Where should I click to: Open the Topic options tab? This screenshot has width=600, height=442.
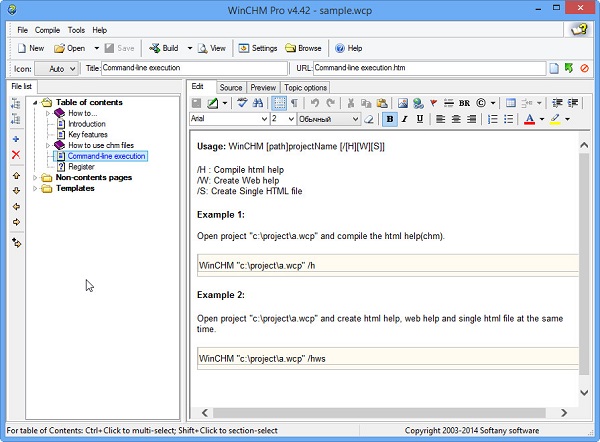point(305,88)
